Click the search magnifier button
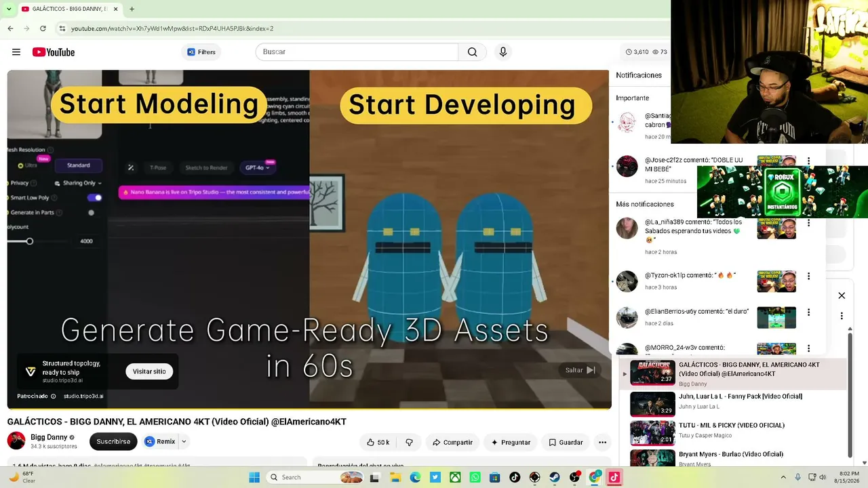 tap(472, 52)
